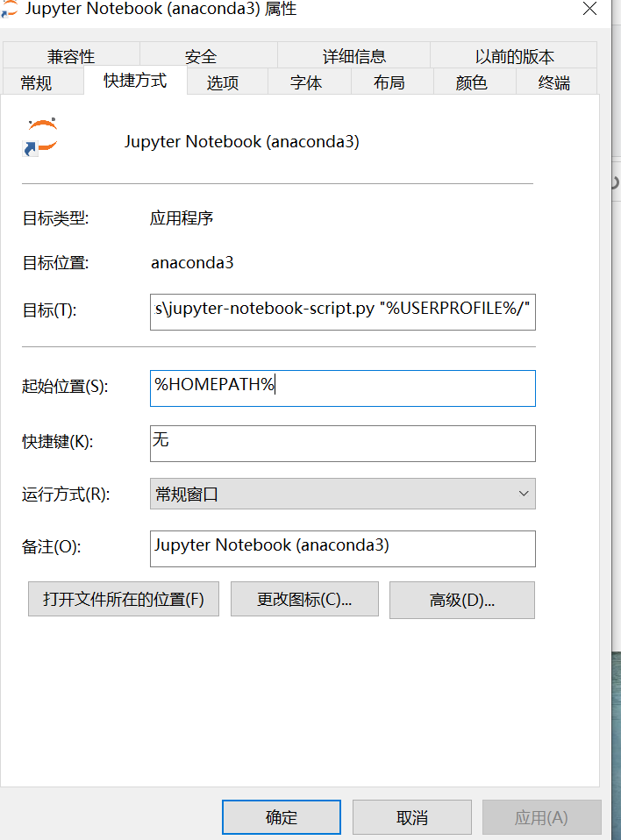Click the Jupyter shortcut icon in the header
Image resolution: width=621 pixels, height=840 pixels.
click(x=40, y=137)
